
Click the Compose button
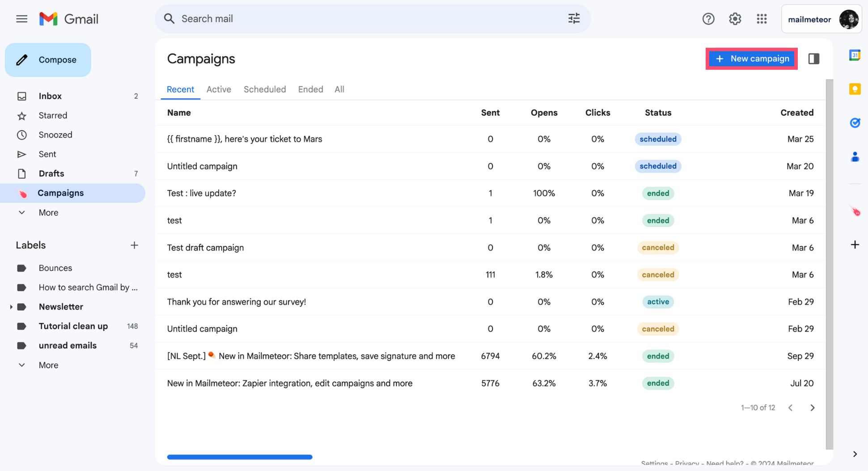point(48,60)
